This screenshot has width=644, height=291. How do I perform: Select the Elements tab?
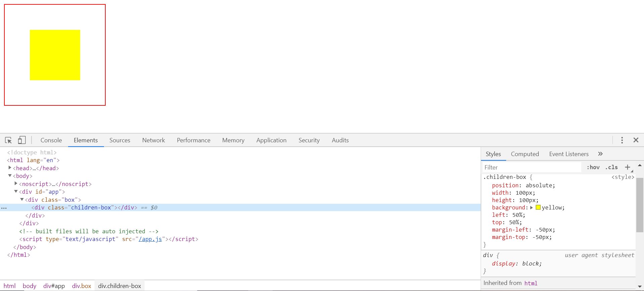point(86,140)
